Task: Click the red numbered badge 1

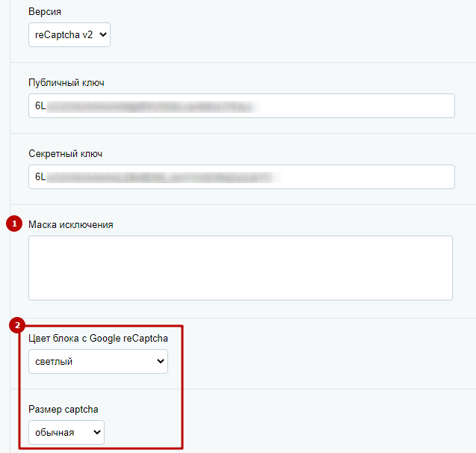Action: coord(14,224)
